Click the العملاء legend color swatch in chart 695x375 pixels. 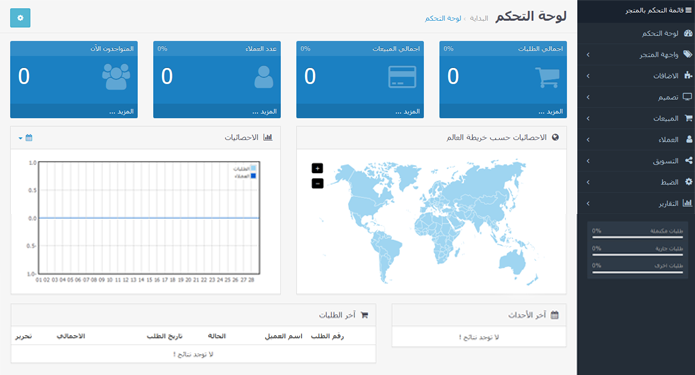tap(253, 176)
